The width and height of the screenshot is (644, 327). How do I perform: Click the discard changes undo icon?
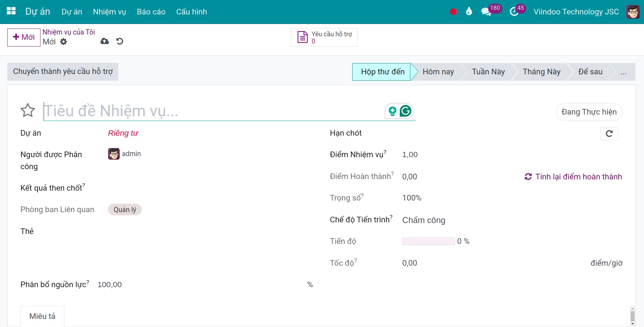[x=120, y=41]
